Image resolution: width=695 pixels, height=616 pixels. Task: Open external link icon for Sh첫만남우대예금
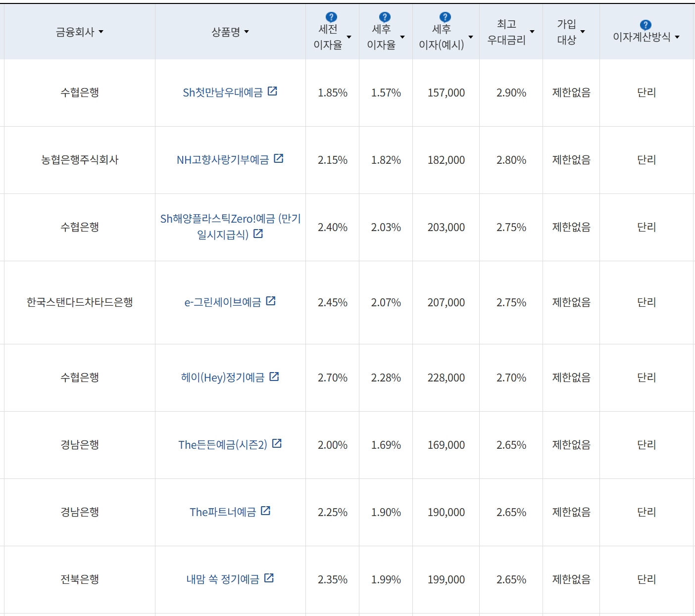point(272,91)
